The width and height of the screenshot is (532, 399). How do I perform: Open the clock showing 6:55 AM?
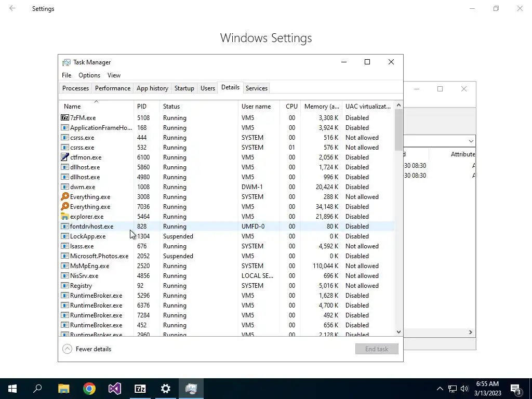(x=487, y=389)
